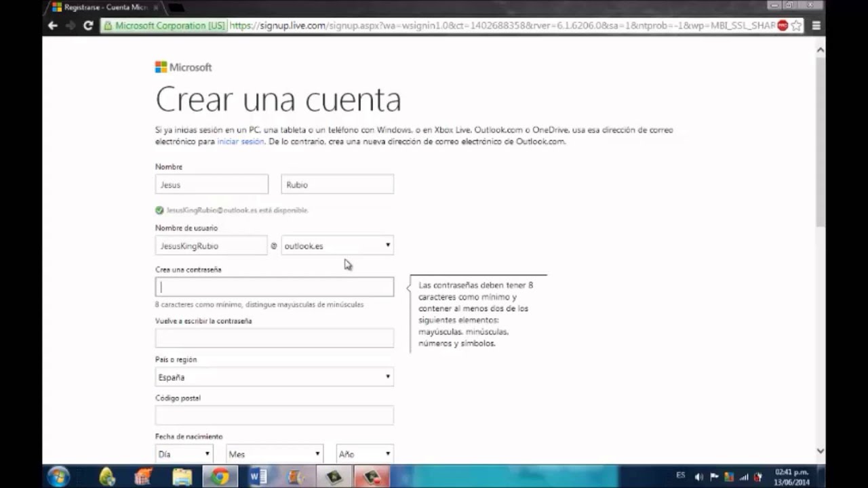Click the network signal tray icon
The height and width of the screenshot is (488, 868).
(x=744, y=477)
